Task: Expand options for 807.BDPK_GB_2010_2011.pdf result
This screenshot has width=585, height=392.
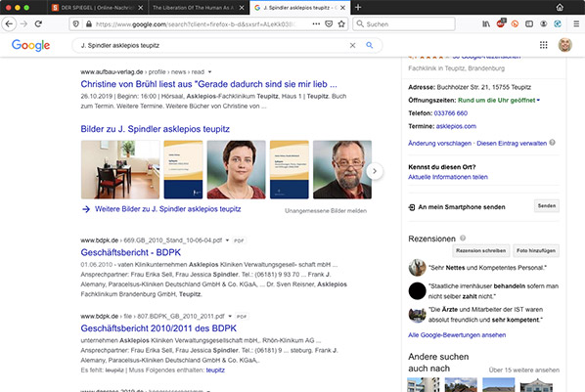Action: point(230,317)
